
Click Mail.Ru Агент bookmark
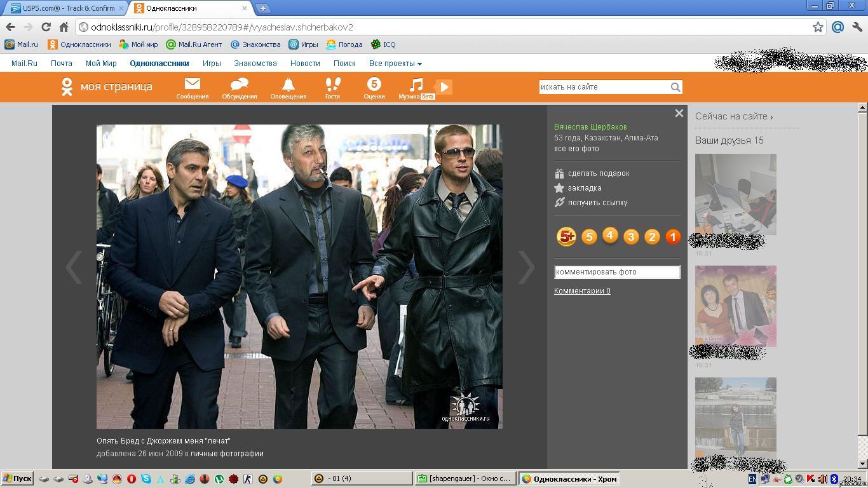(194, 44)
